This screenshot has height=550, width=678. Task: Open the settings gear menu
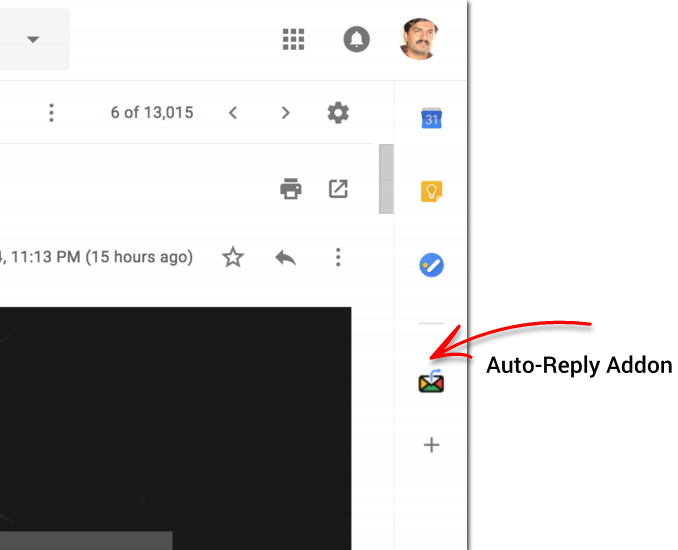338,113
